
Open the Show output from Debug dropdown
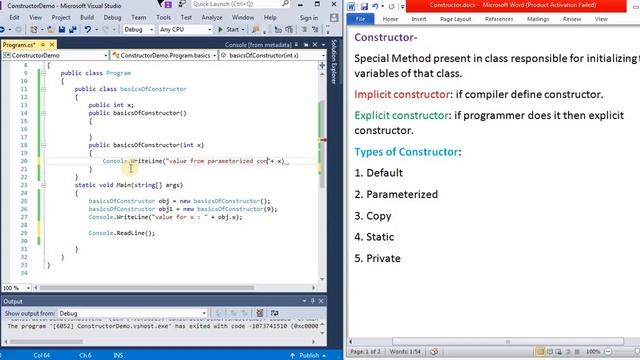[132, 313]
